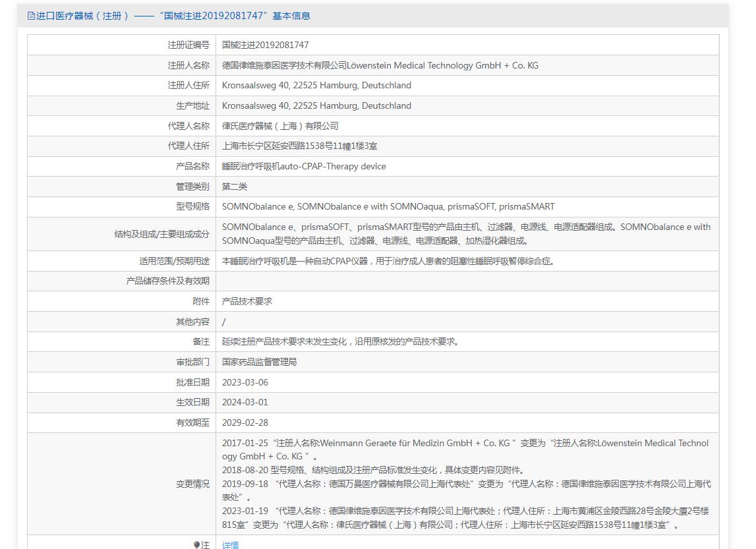Select registration number value 国械注进20192081747

pos(265,45)
